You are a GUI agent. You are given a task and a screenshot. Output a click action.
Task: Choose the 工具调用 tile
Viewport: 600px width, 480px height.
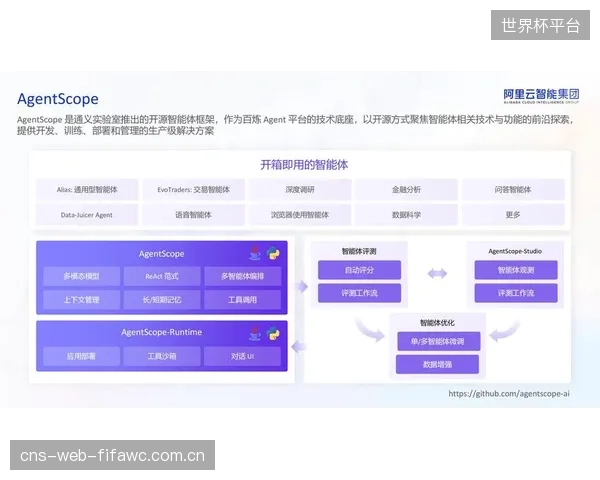click(243, 300)
